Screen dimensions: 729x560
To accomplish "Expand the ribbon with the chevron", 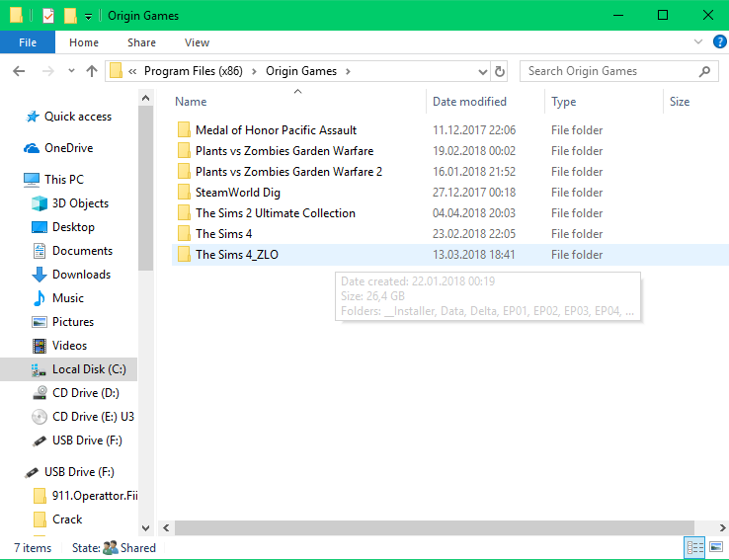I will 697,41.
